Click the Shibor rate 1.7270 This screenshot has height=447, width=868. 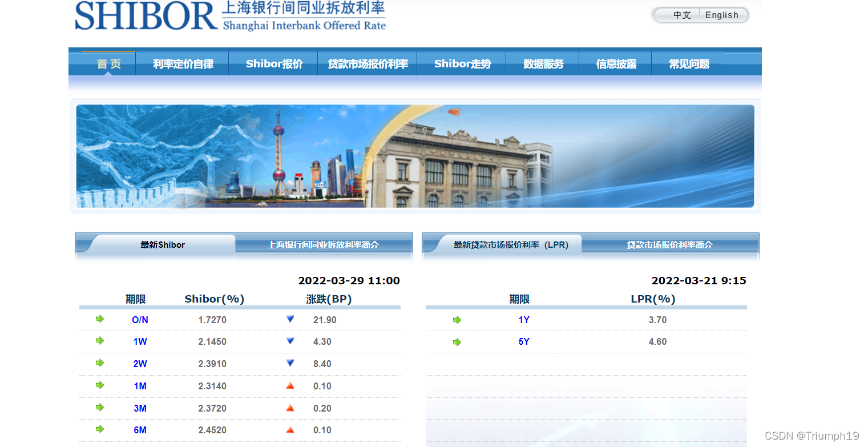click(212, 320)
